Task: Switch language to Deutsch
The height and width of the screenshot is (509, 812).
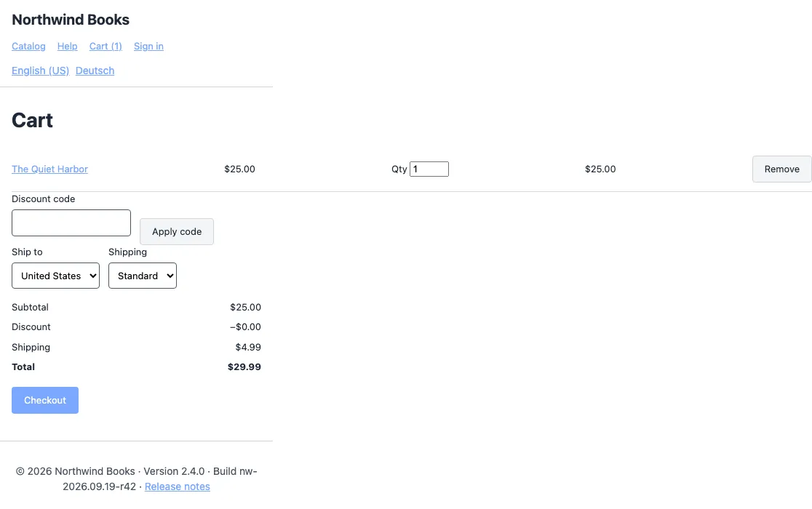Action: (95, 71)
